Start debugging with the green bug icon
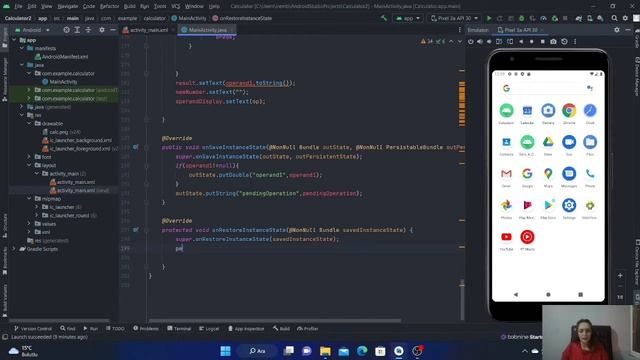 click(522, 18)
